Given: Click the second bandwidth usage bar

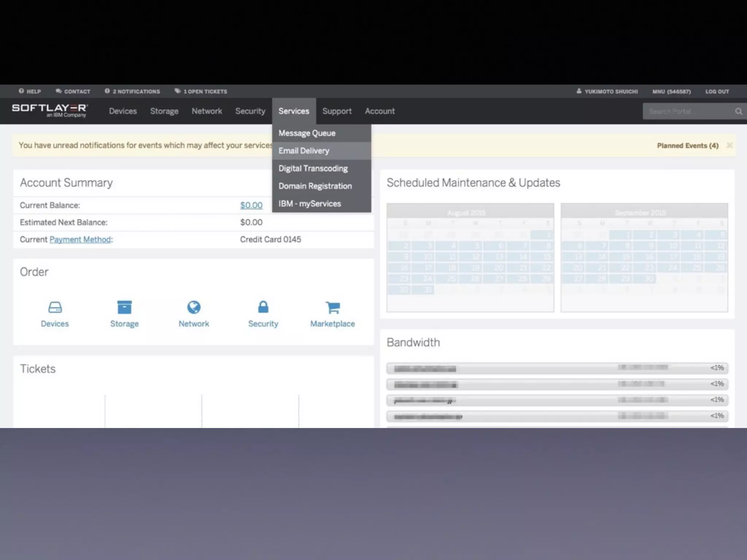Looking at the screenshot, I should click(x=557, y=384).
